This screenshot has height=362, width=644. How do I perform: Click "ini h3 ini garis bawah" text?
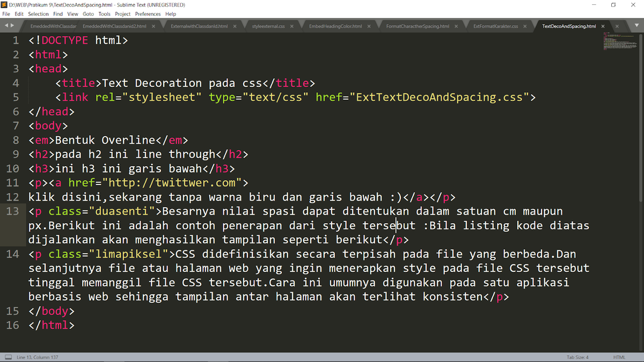pyautogui.click(x=129, y=169)
